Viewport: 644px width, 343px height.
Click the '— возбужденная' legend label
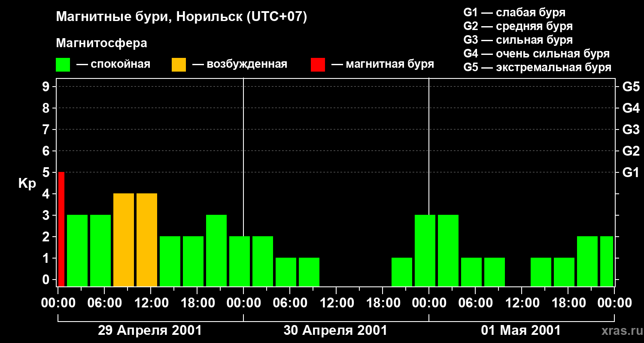click(240, 64)
